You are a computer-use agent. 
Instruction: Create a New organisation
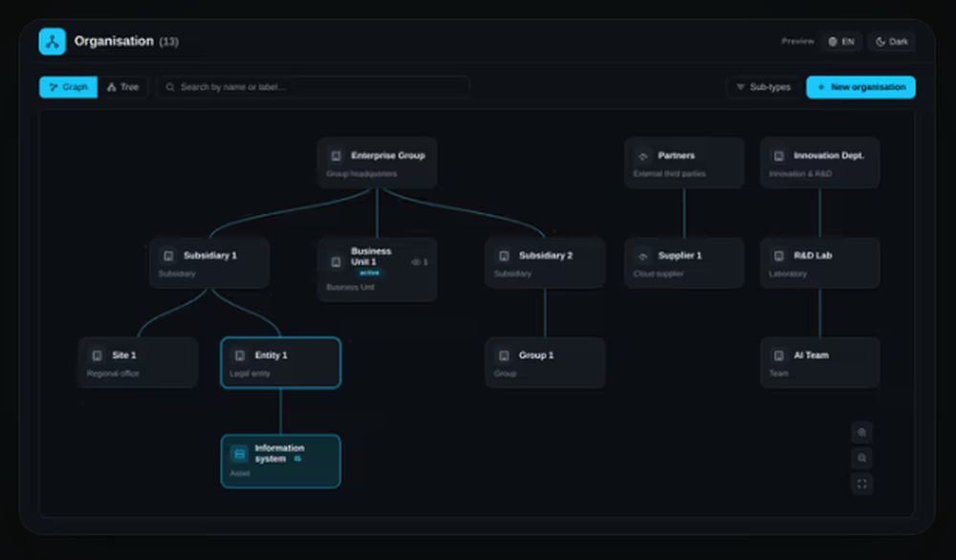point(861,87)
